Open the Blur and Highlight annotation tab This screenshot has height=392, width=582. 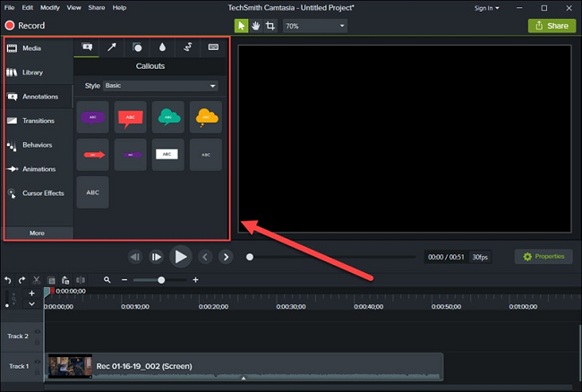pos(162,47)
